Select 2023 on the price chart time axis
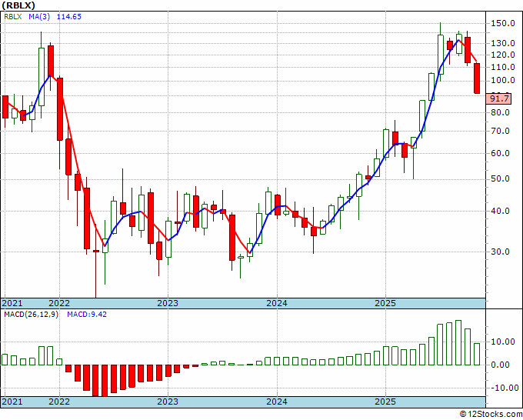523x420 pixels. pos(168,303)
